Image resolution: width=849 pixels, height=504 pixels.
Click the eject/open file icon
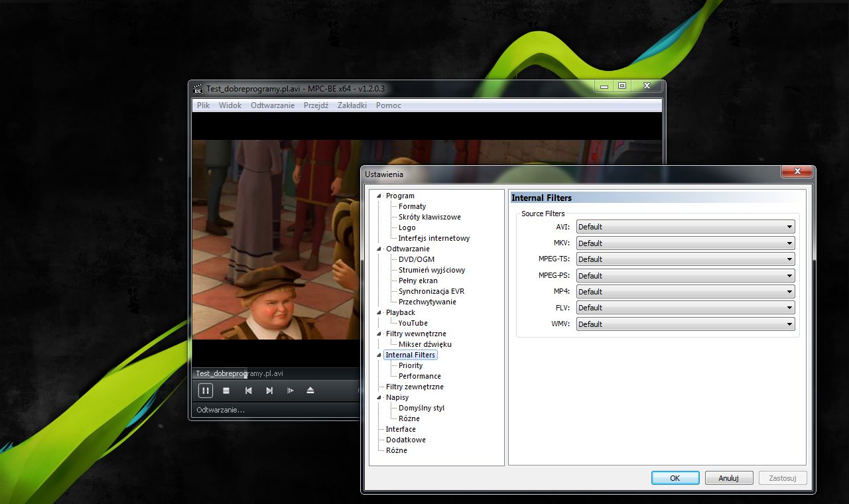click(310, 391)
